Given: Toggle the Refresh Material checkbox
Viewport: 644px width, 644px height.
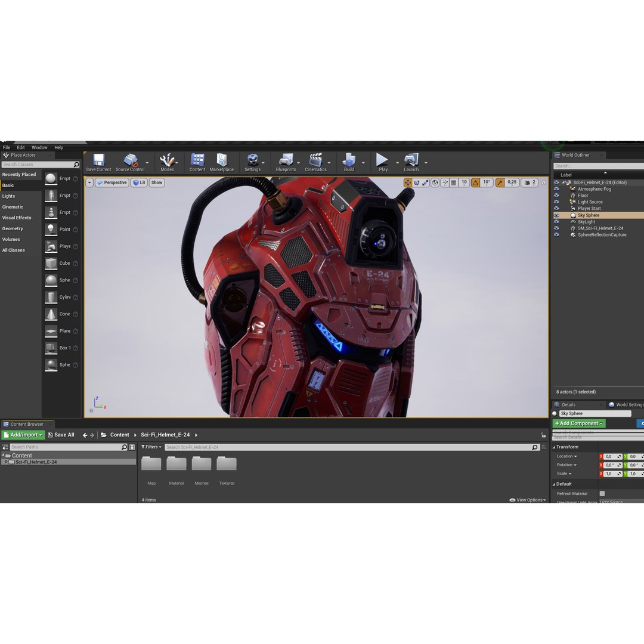Looking at the screenshot, I should click(602, 494).
